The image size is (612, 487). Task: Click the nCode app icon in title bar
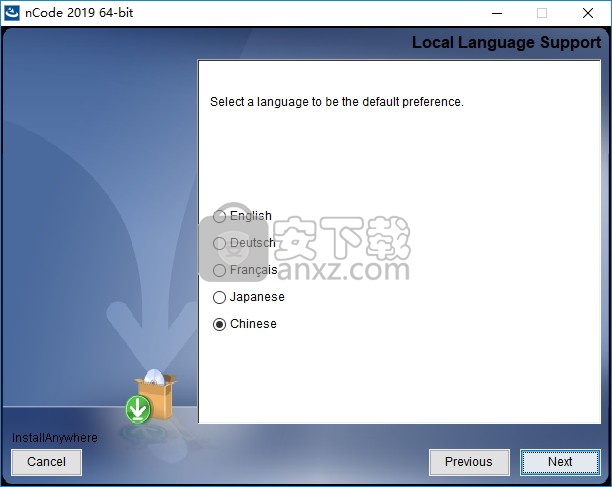(11, 13)
